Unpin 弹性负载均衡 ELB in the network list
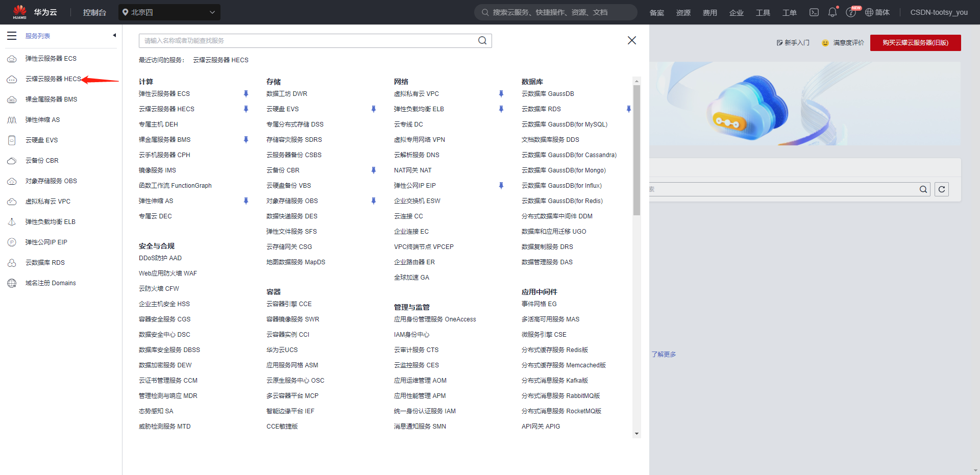 tap(501, 109)
